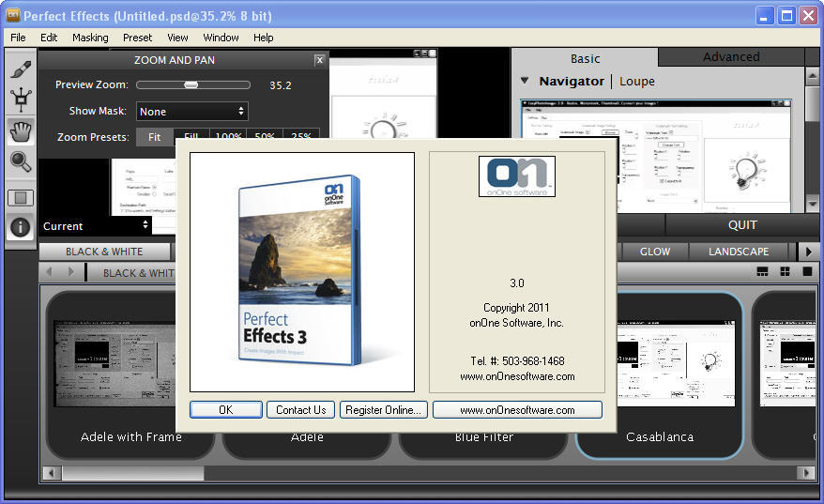Screen dimensions: 824x504
Task: Switch browser to single large thumbnail view
Action: coord(805,272)
